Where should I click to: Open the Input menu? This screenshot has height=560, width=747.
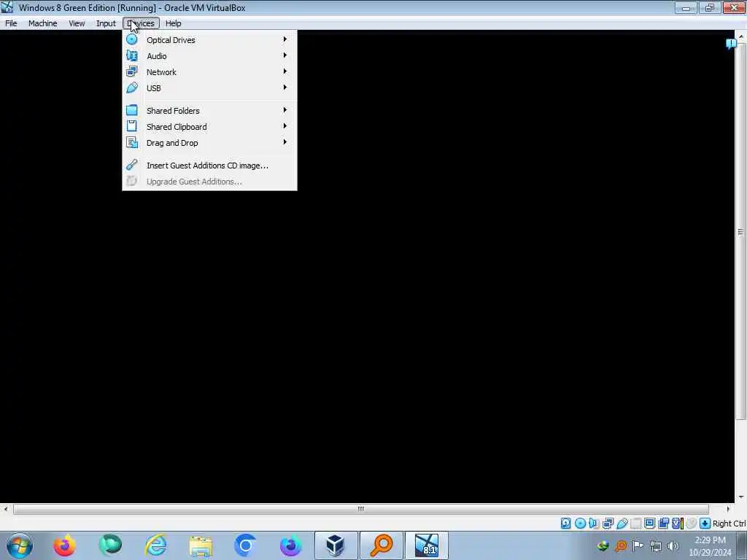106,23
